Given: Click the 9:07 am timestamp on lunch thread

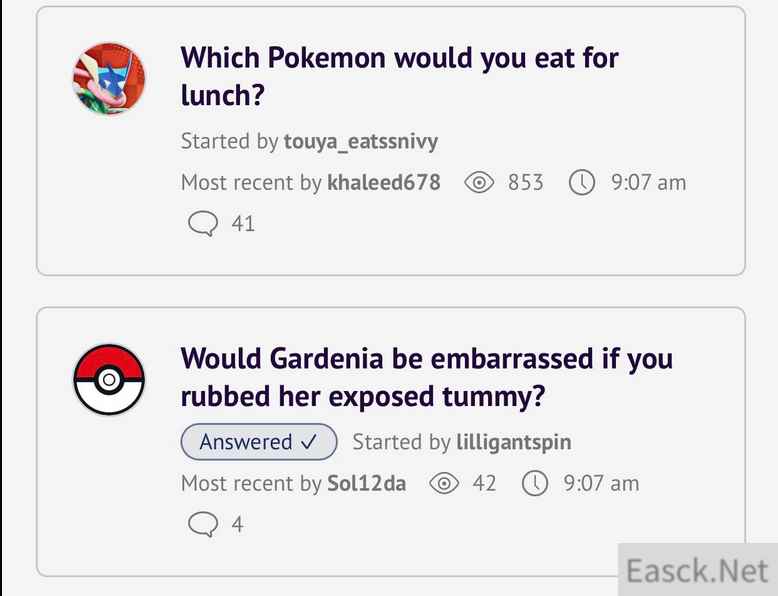Looking at the screenshot, I should [648, 182].
